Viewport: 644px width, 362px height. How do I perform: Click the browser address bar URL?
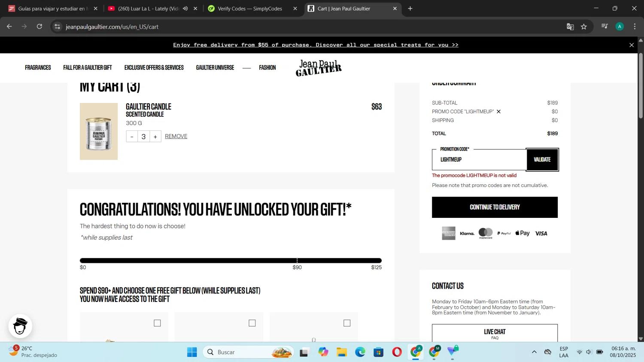(x=112, y=27)
